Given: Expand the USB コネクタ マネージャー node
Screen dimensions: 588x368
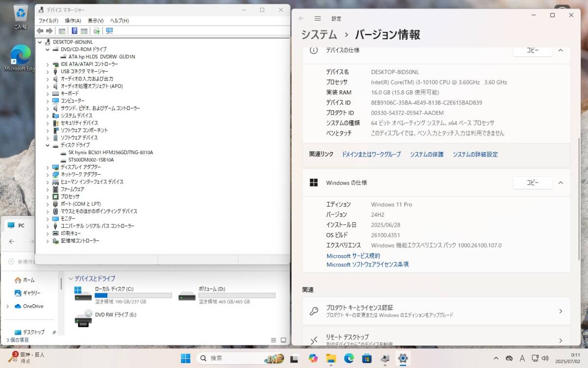Looking at the screenshot, I should click(x=48, y=72).
